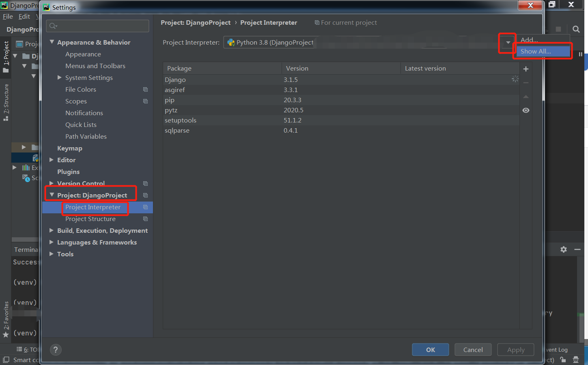Select the pytz package row
Viewport: 588px width, 365px height.
[341, 110]
